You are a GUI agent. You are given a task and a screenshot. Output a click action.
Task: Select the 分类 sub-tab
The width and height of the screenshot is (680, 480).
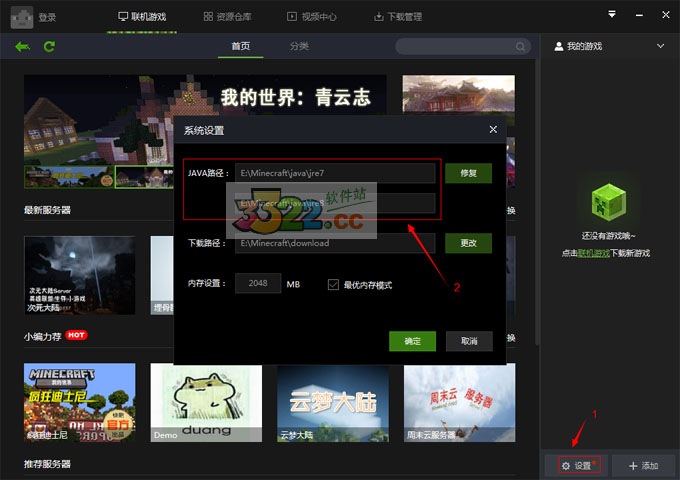pos(299,46)
